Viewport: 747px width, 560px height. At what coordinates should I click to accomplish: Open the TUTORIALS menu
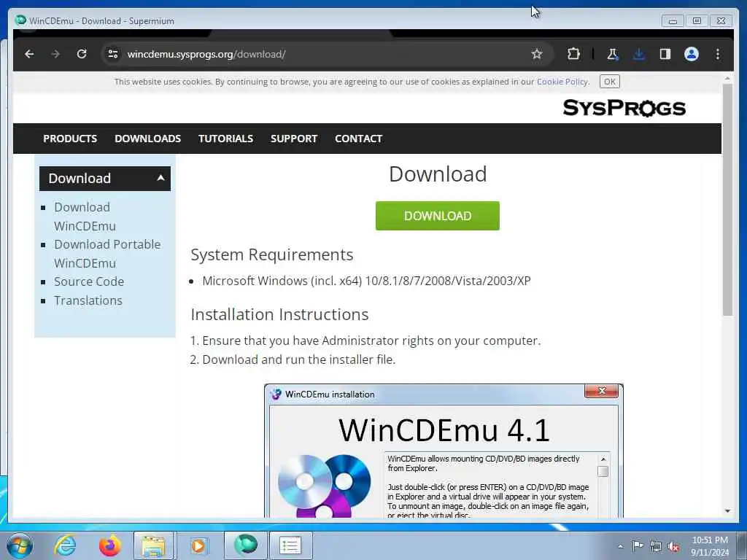[x=226, y=139]
